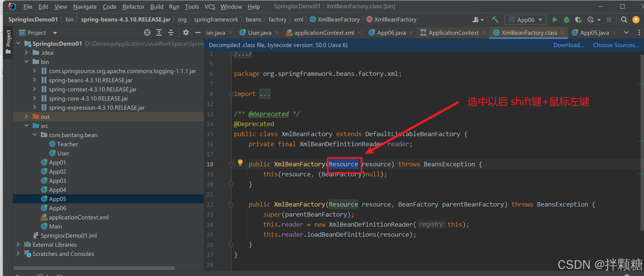Click the Search Everywhere magnifier icon
Screen dimensions: 644x276
pos(624,20)
